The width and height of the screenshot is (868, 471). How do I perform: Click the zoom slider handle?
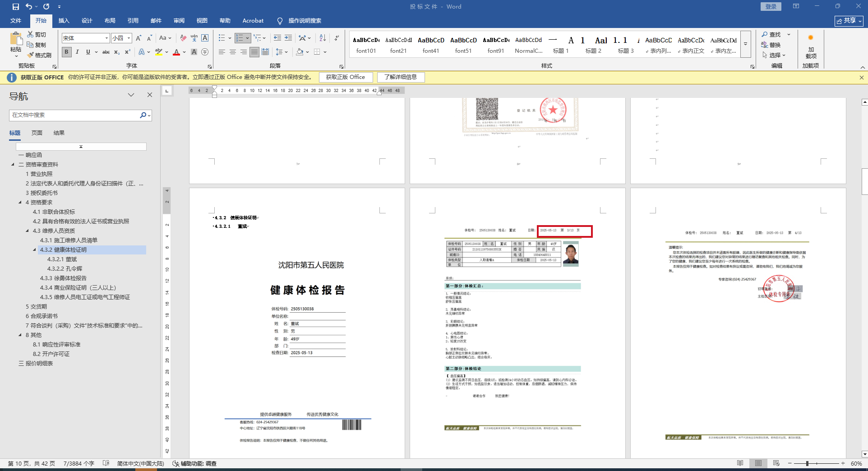click(807, 463)
